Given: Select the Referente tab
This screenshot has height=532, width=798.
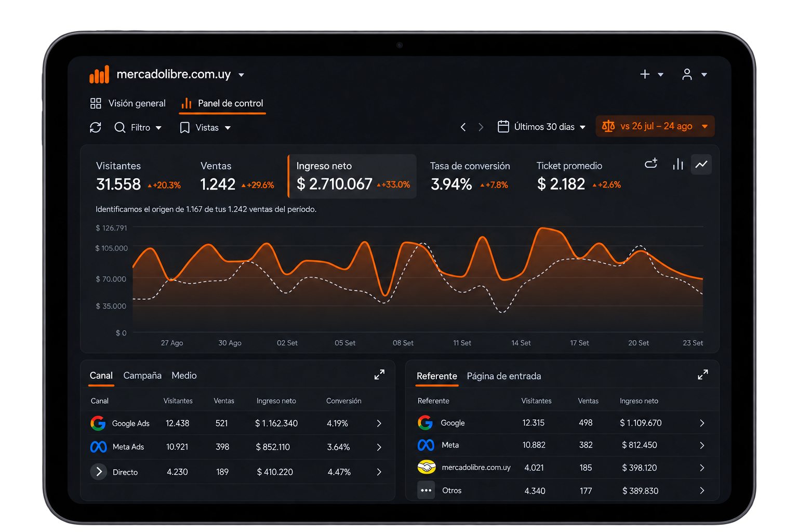Looking at the screenshot, I should pos(437,376).
